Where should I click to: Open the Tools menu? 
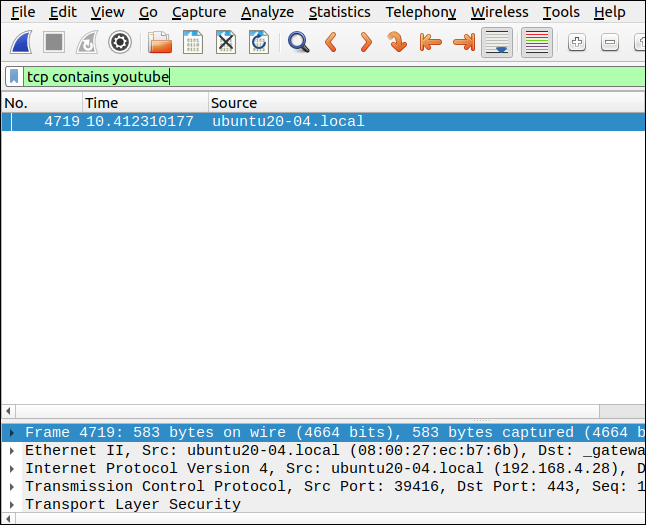[x=561, y=12]
